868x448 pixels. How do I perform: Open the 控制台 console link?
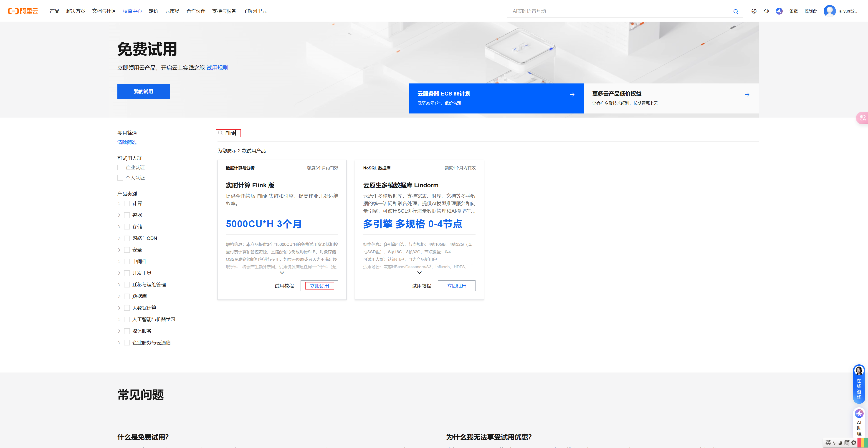(810, 11)
